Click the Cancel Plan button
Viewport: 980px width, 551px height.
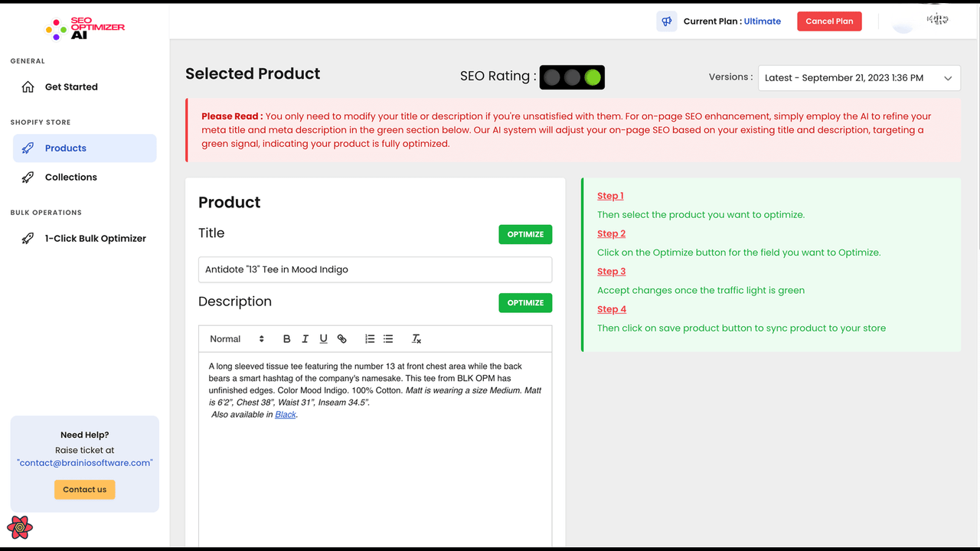point(829,21)
